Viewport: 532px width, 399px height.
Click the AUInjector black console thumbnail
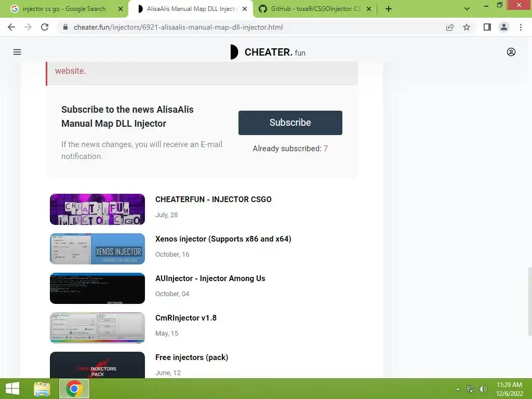[97, 288]
